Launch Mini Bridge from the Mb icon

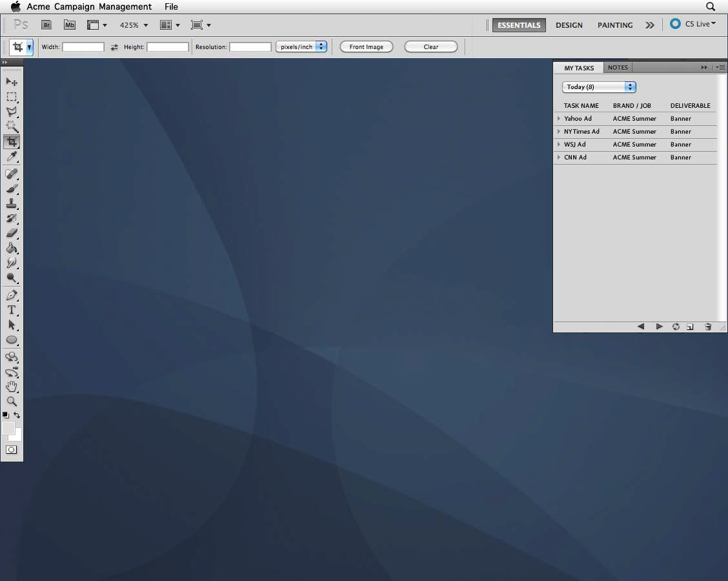pyautogui.click(x=70, y=25)
